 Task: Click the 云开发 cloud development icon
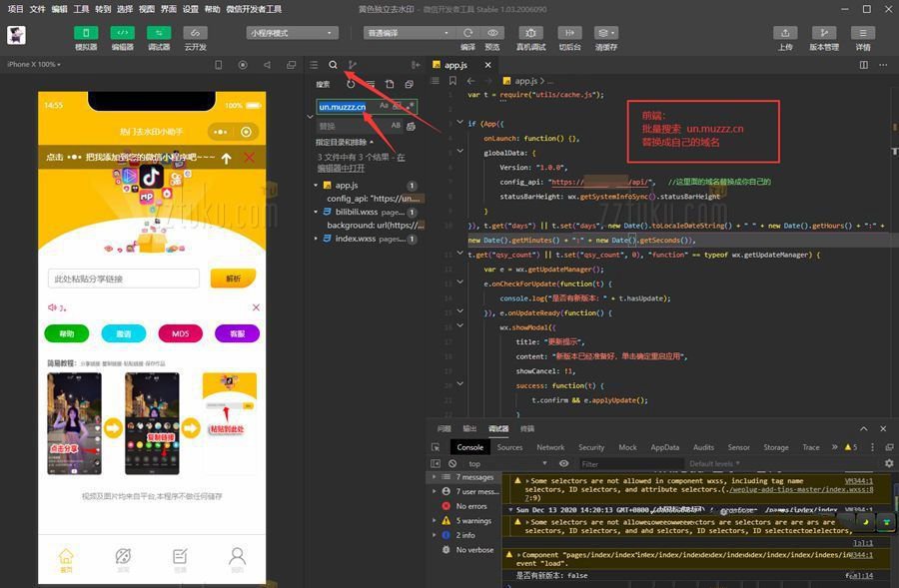[195, 33]
